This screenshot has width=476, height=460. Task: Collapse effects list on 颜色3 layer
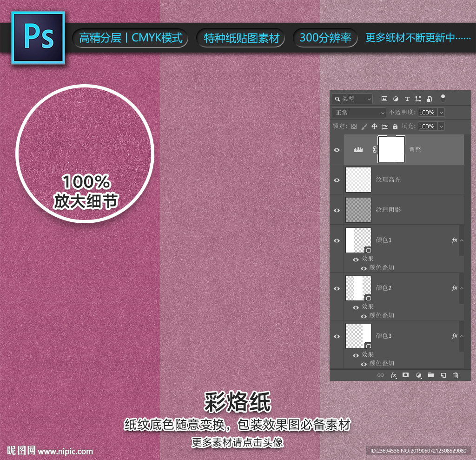pyautogui.click(x=462, y=336)
